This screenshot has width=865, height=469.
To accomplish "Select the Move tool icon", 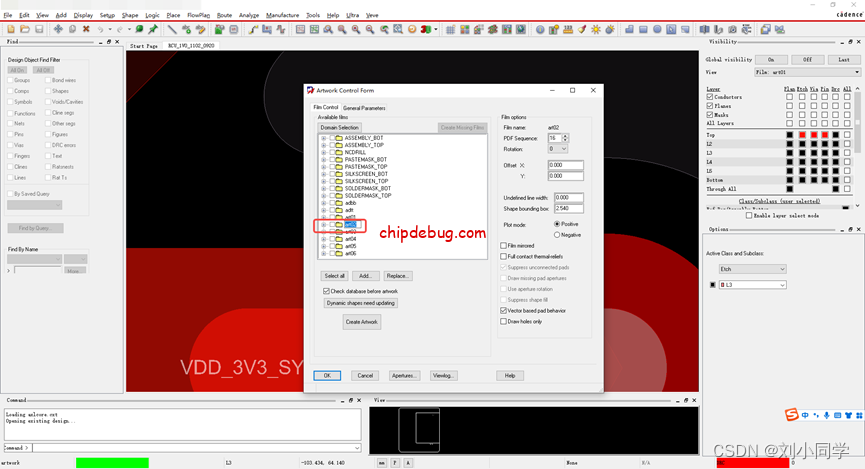I will pos(57,29).
